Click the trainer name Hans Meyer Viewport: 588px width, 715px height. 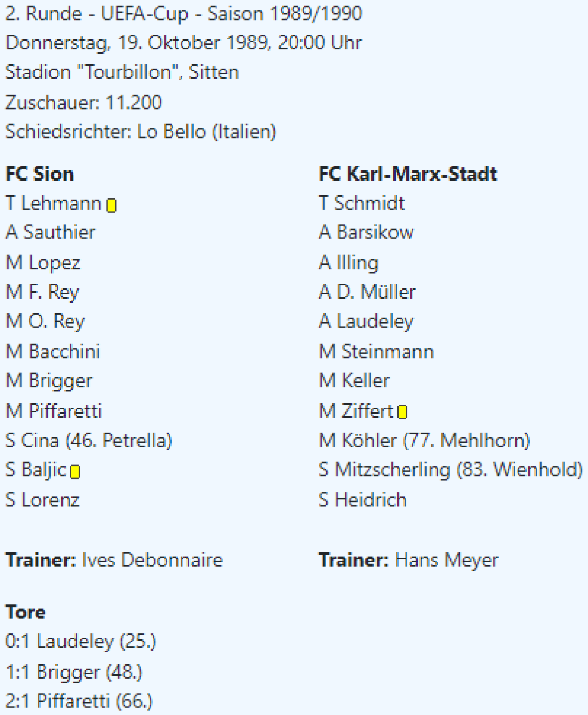coord(447,560)
